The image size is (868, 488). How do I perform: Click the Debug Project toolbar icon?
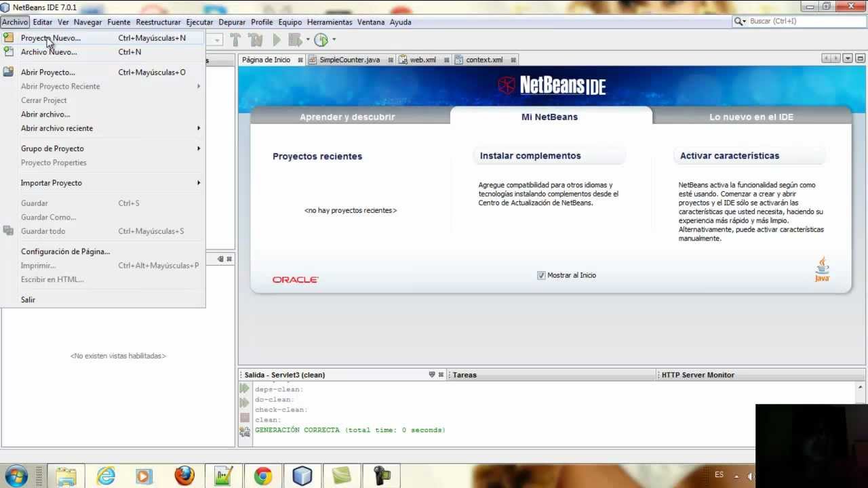pos(294,40)
